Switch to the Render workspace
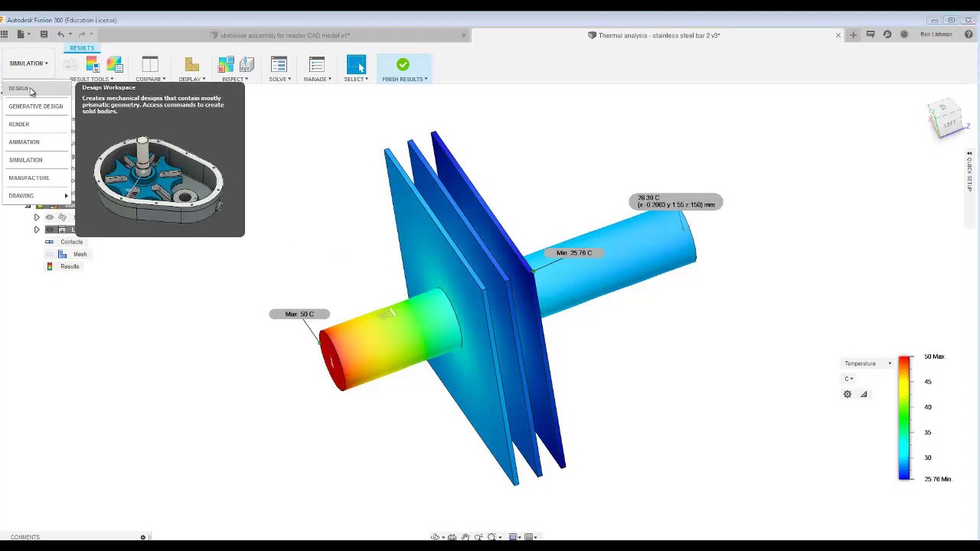Viewport: 980px width, 551px height. point(35,124)
